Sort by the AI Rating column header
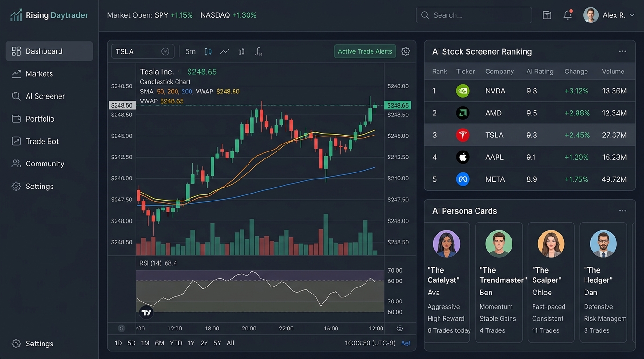The width and height of the screenshot is (644, 359). 540,72
